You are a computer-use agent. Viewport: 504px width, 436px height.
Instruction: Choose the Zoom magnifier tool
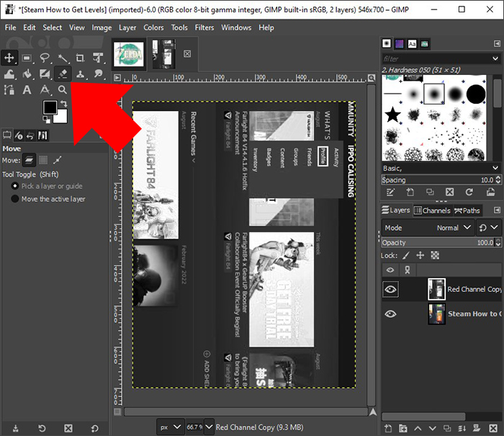[63, 90]
